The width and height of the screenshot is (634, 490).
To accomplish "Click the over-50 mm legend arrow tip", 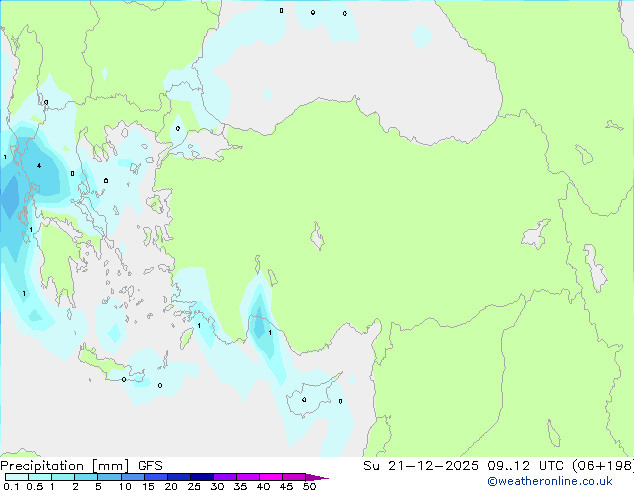I will tap(317, 477).
